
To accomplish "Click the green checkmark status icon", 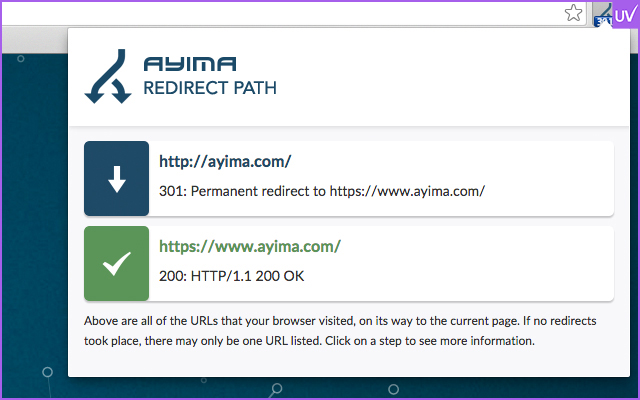I will (x=117, y=263).
